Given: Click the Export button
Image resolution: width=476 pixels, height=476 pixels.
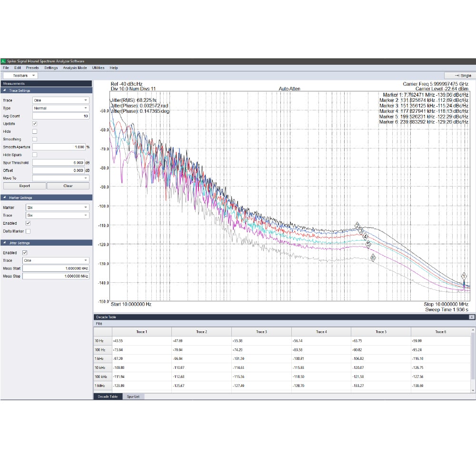Looking at the screenshot, I should (x=24, y=186).
